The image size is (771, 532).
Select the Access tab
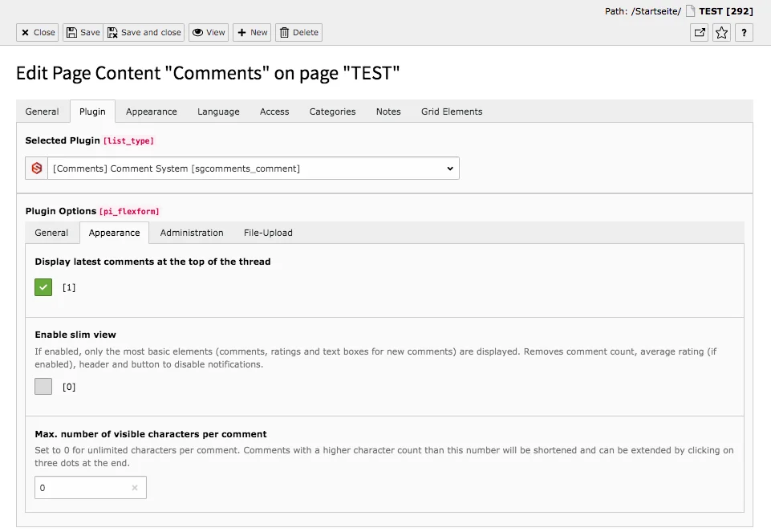click(x=274, y=112)
